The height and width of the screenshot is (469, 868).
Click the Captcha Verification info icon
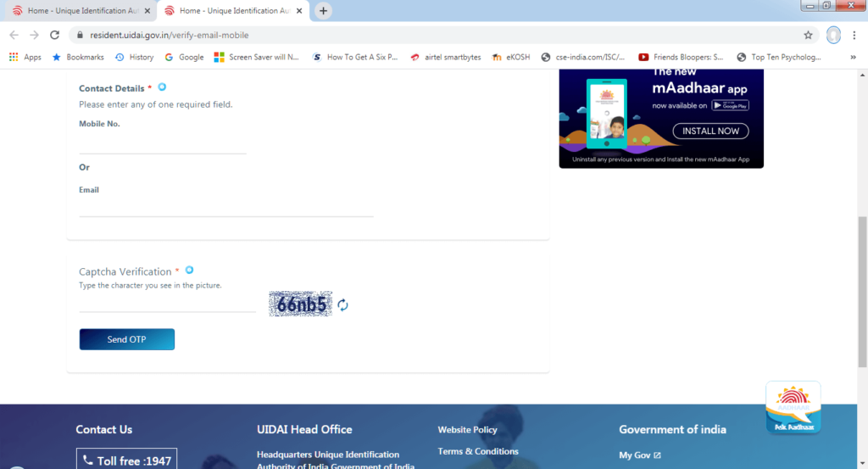click(189, 271)
